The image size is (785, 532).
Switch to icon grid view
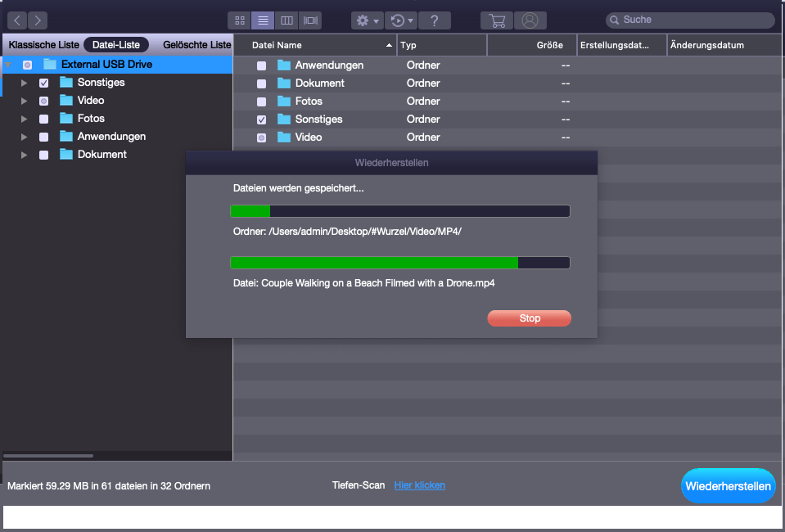[x=240, y=20]
